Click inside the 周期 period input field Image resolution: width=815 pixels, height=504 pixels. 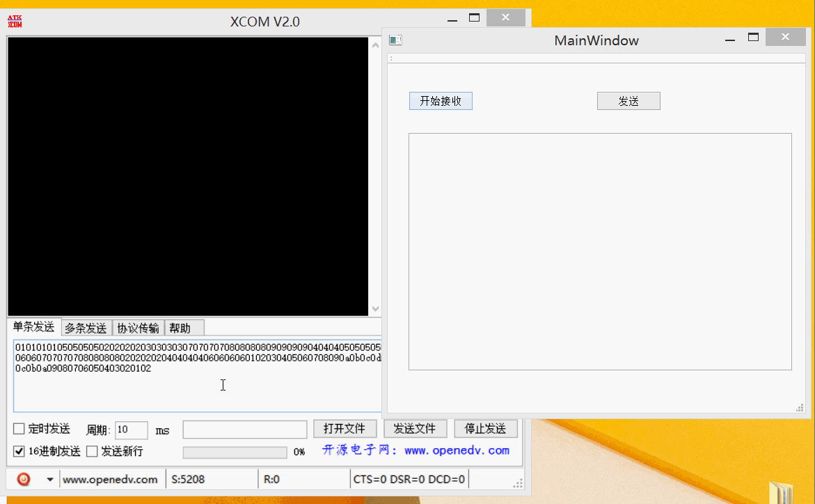pyautogui.click(x=131, y=430)
